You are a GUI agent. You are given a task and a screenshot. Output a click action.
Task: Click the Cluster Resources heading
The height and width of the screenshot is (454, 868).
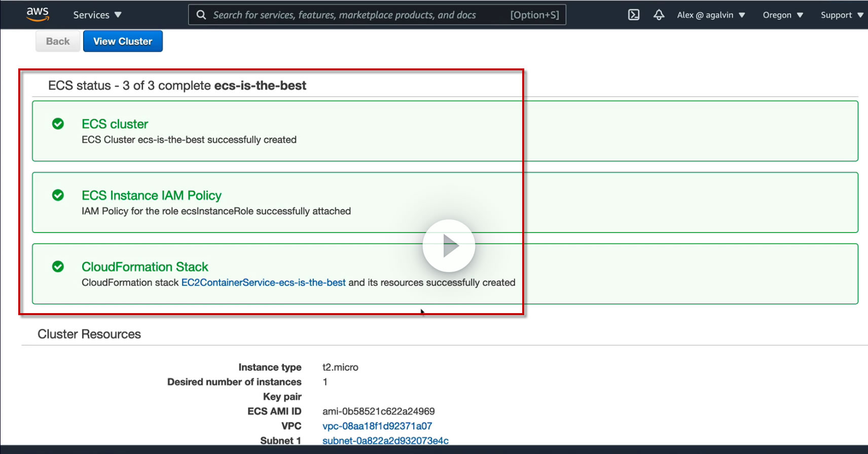[x=89, y=334]
